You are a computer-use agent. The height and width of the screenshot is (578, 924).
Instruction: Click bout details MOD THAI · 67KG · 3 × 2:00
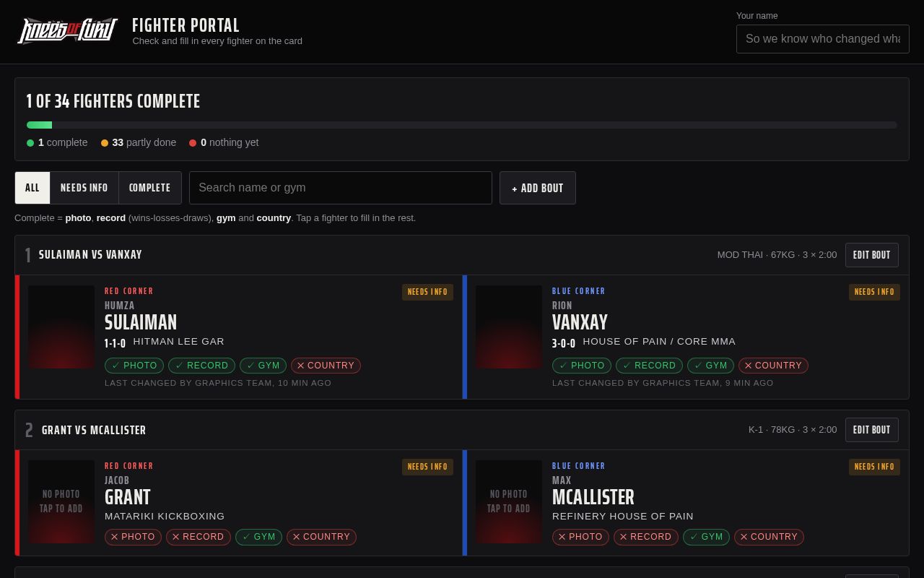(777, 255)
